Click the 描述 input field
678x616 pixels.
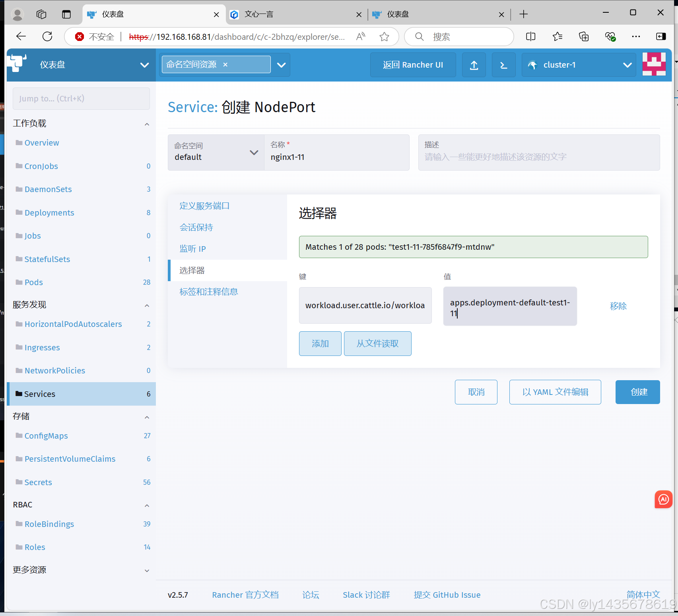point(539,152)
